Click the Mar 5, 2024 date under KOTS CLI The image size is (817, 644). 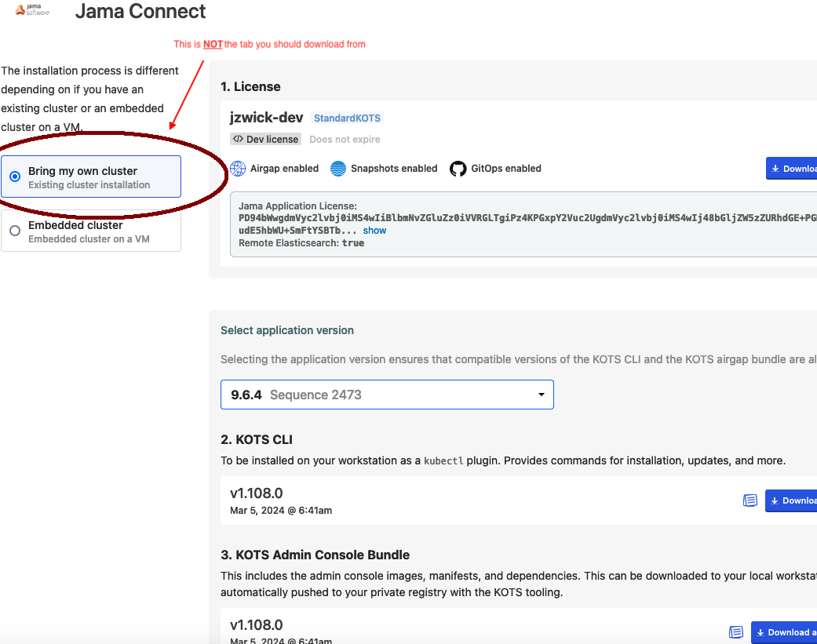tap(281, 511)
